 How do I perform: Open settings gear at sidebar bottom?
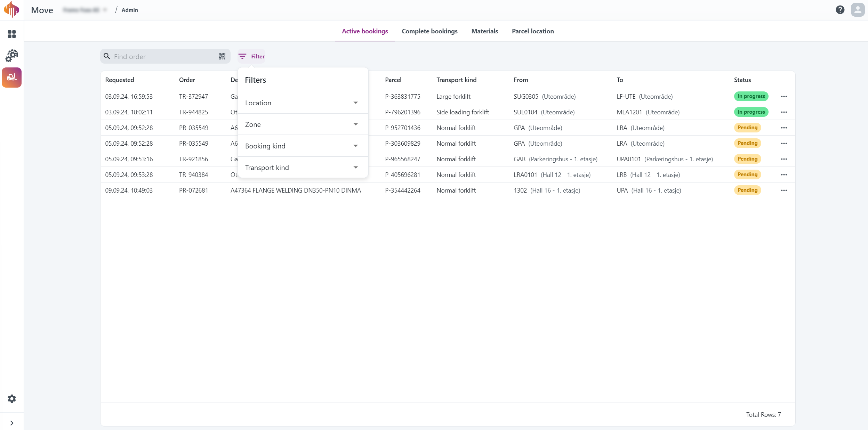coord(12,399)
